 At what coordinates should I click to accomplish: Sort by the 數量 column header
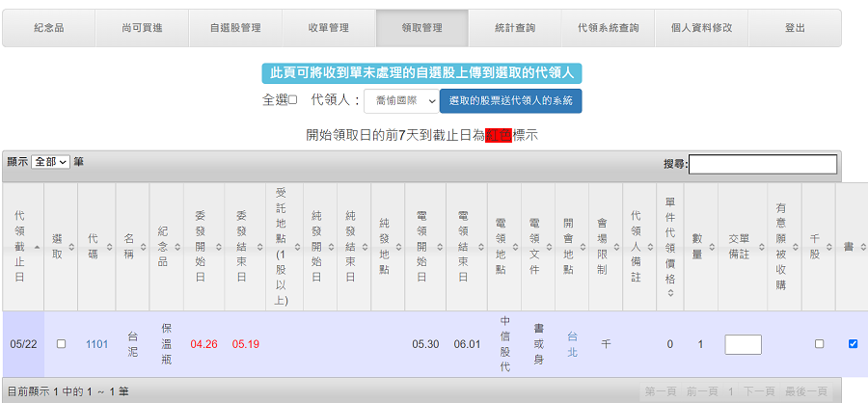pos(697,247)
